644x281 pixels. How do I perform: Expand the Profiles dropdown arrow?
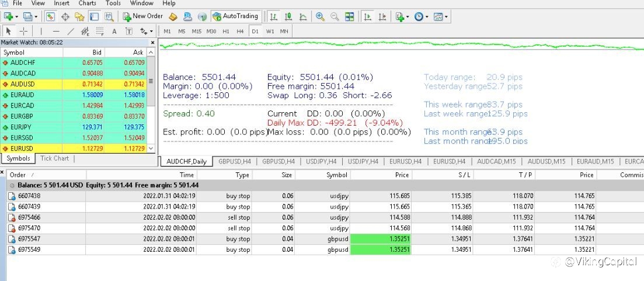coord(36,17)
